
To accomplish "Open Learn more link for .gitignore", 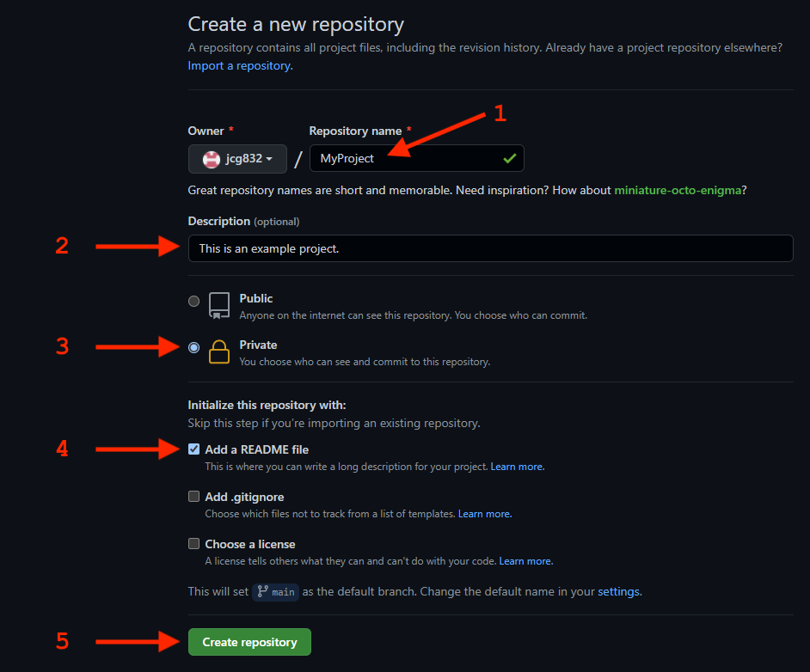I will (x=485, y=514).
